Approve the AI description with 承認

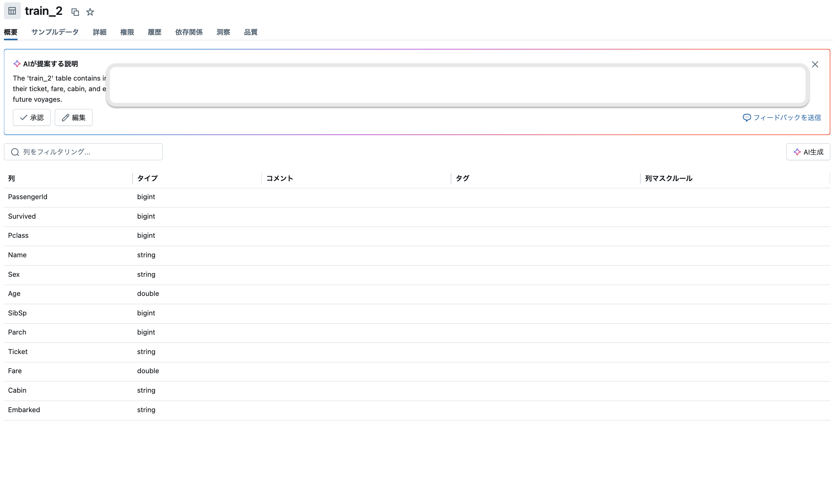point(31,117)
